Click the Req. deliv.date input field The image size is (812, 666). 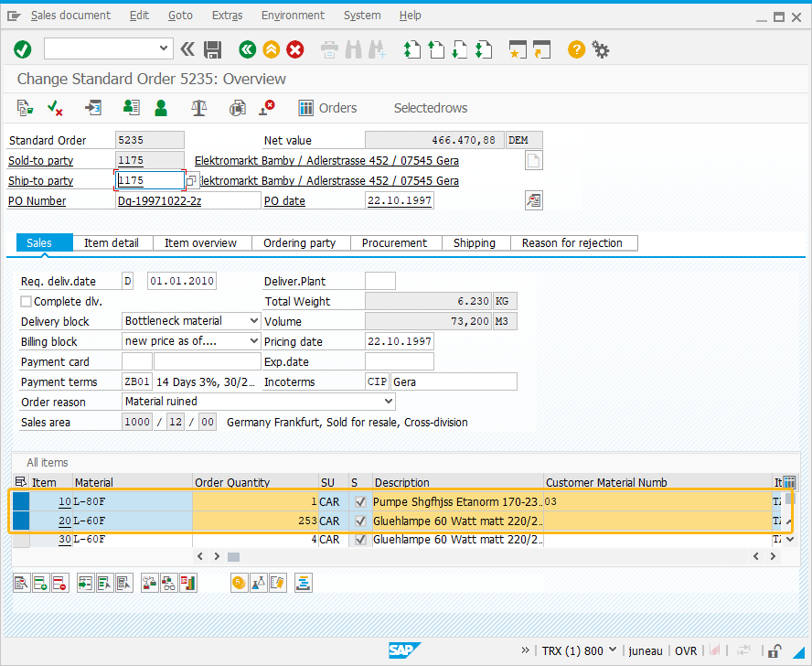tap(182, 282)
